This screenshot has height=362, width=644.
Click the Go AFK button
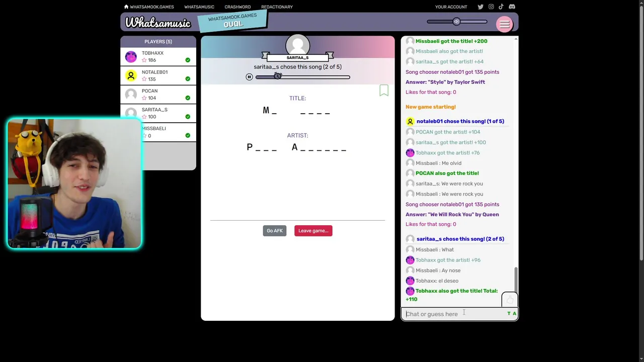pos(275,231)
